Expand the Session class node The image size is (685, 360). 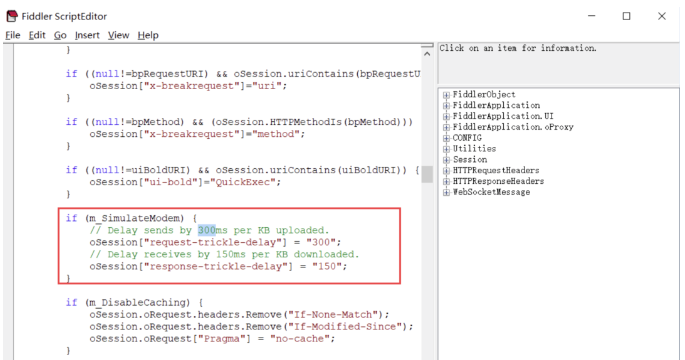[x=446, y=160]
